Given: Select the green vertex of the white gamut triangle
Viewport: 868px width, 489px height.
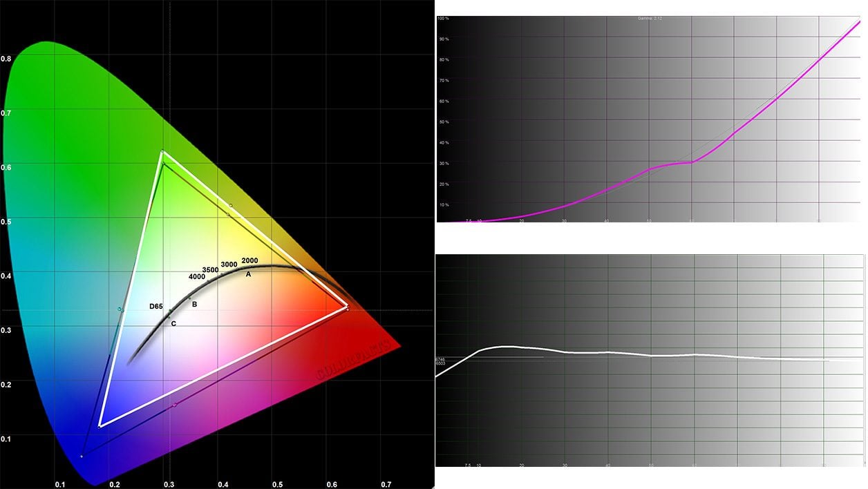Looking at the screenshot, I should point(162,151).
